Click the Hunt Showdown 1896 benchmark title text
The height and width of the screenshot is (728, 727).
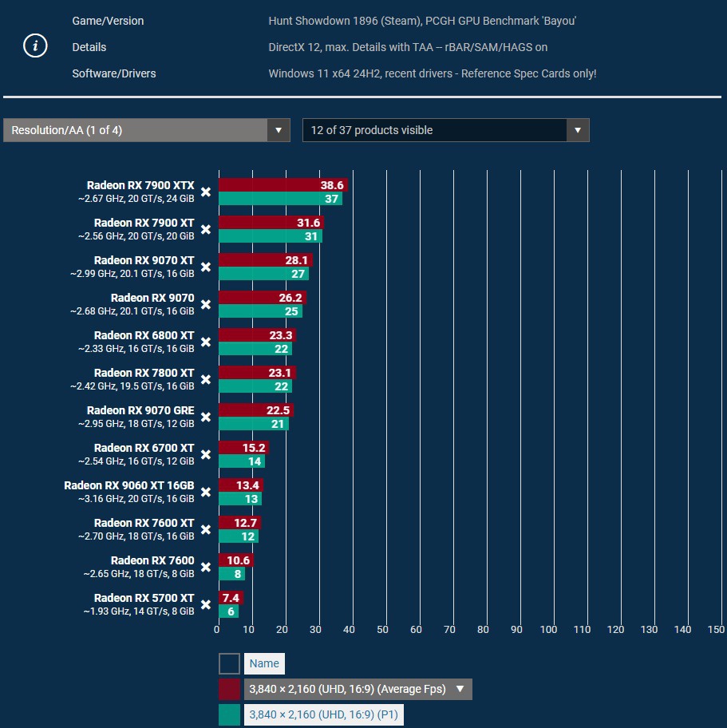[x=422, y=21]
